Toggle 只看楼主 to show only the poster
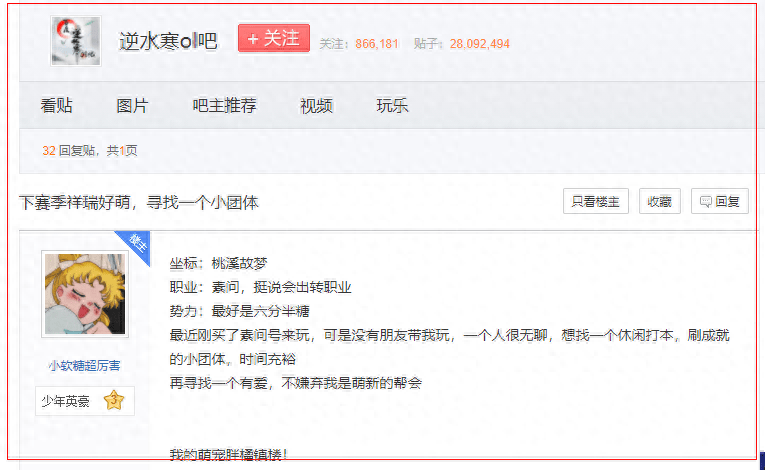The height and width of the screenshot is (470, 765). click(x=595, y=201)
